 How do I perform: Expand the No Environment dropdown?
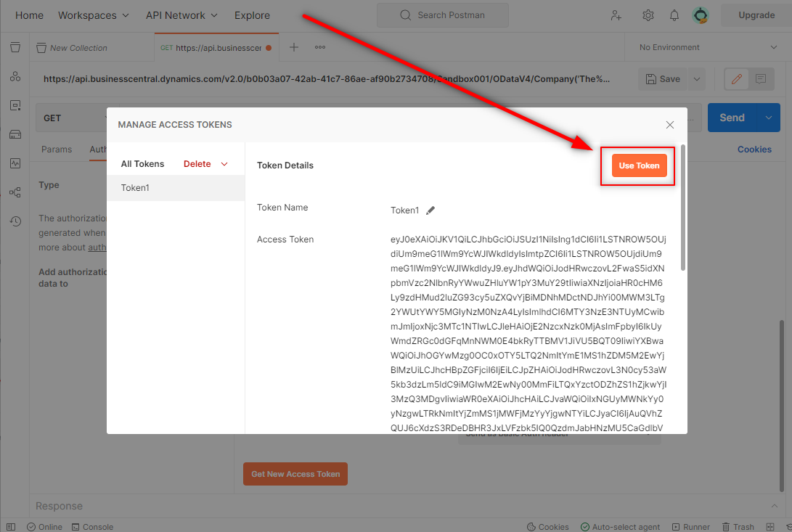coord(704,46)
